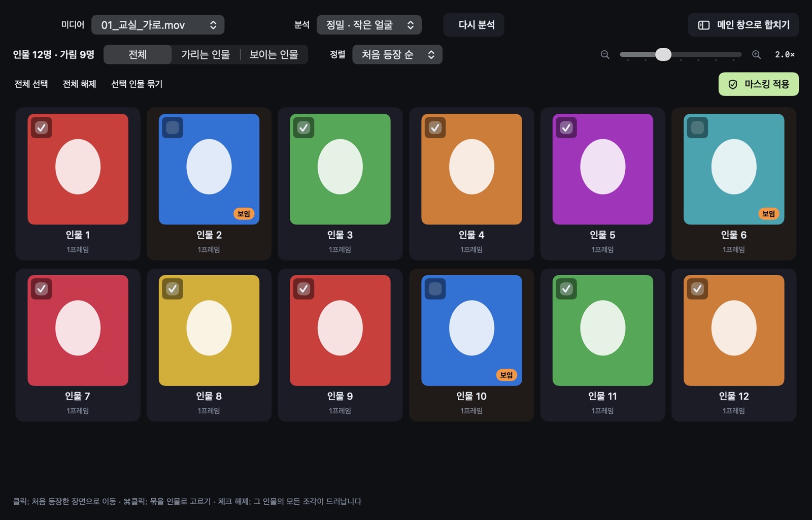
Task: Click the 2.0× zoom value
Action: [x=785, y=54]
